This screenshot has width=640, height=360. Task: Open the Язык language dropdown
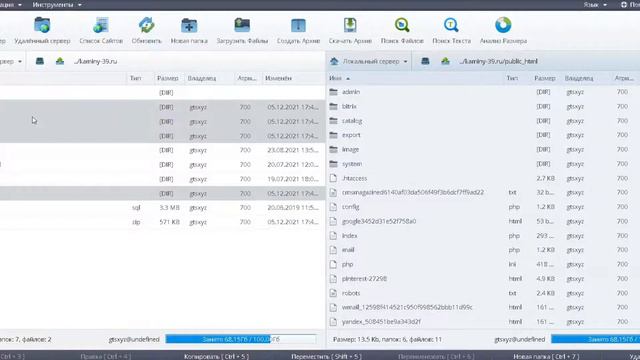pos(595,4)
